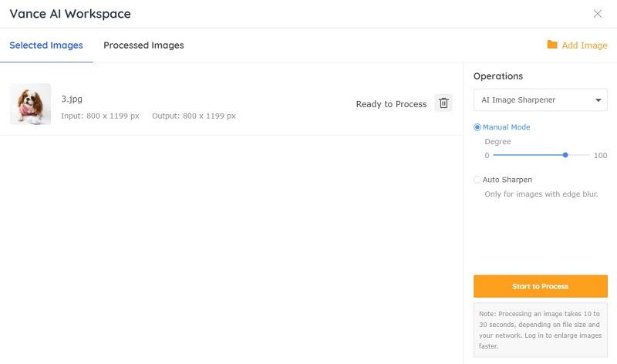
Task: Click the Degree slider handle
Action: tap(565, 155)
